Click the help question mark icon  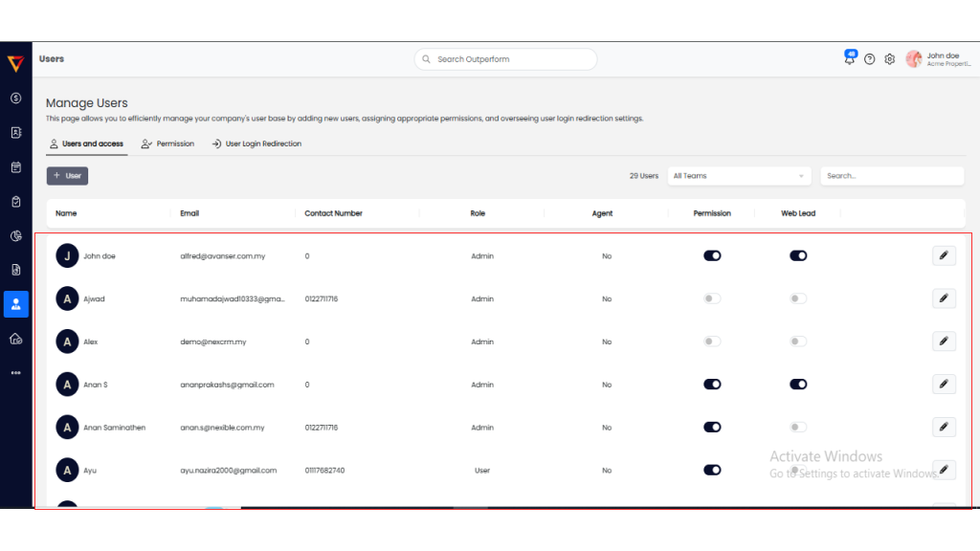869,59
